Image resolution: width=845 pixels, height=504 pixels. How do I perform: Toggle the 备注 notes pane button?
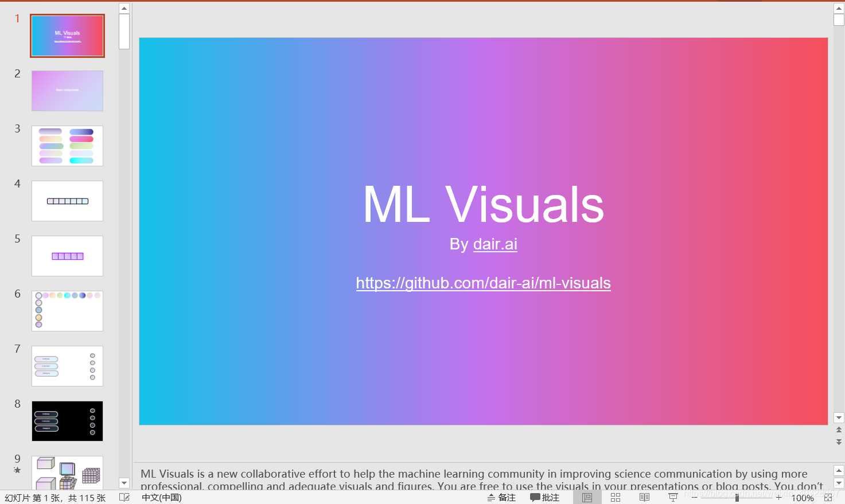coord(501,498)
